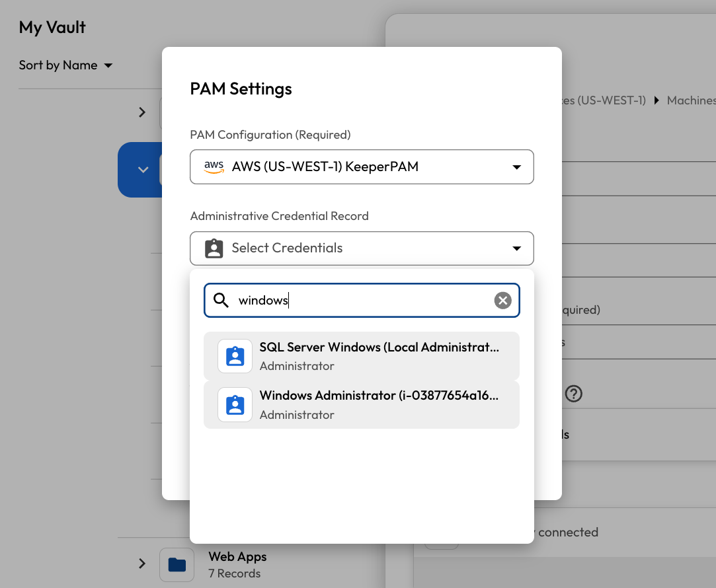This screenshot has height=588, width=716.
Task: Click the AWS logo in PAM Configuration
Action: click(214, 166)
